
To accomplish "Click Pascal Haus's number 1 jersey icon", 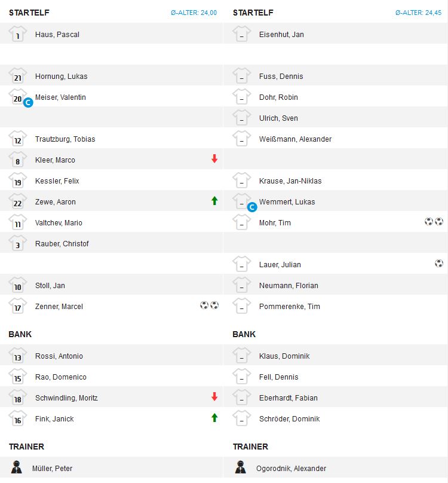I will pos(18,34).
